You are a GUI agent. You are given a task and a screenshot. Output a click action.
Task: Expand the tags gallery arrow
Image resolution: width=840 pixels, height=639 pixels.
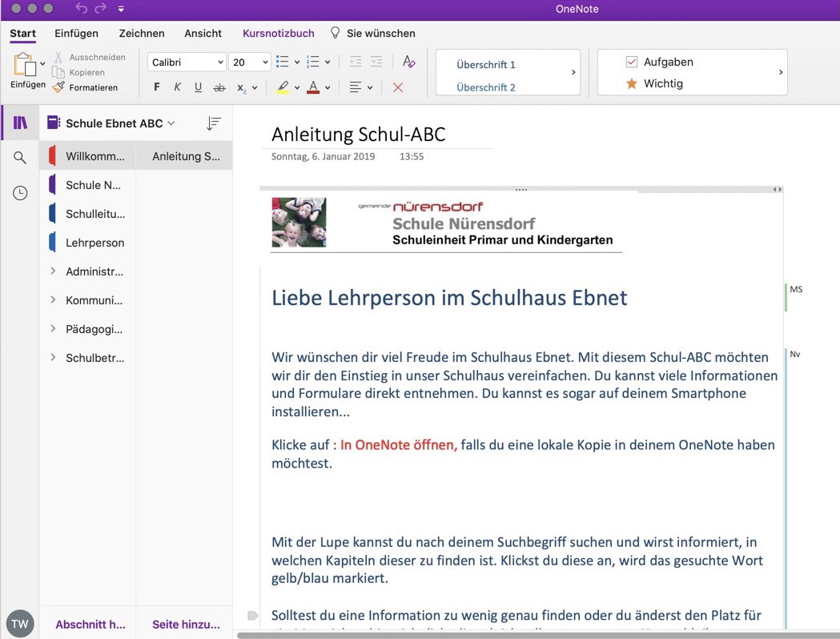pyautogui.click(x=781, y=72)
